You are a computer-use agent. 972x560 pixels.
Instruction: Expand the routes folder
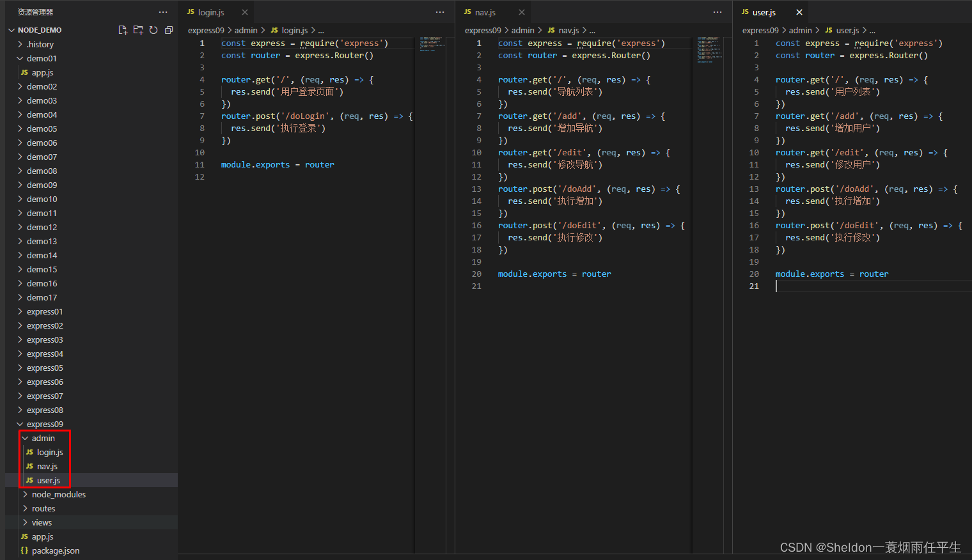(91, 508)
